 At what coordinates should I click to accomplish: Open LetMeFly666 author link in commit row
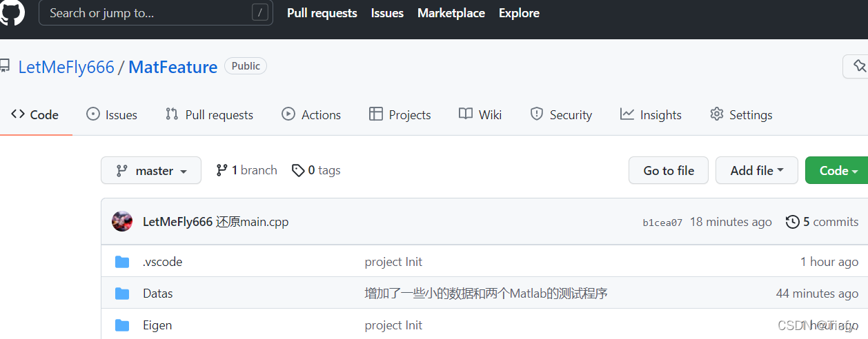point(177,222)
